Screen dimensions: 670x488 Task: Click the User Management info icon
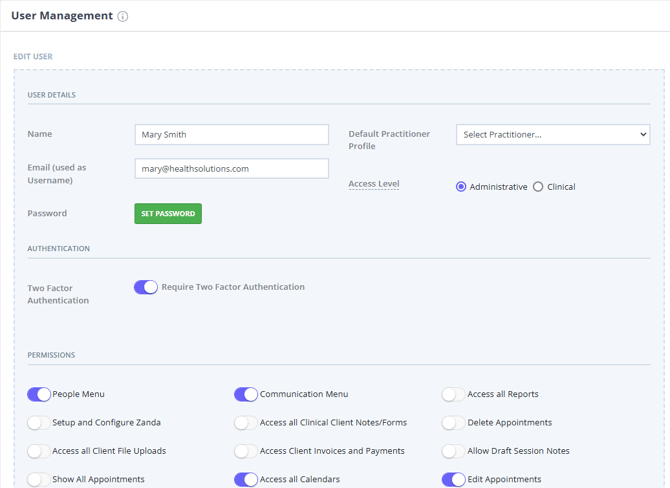pyautogui.click(x=123, y=17)
